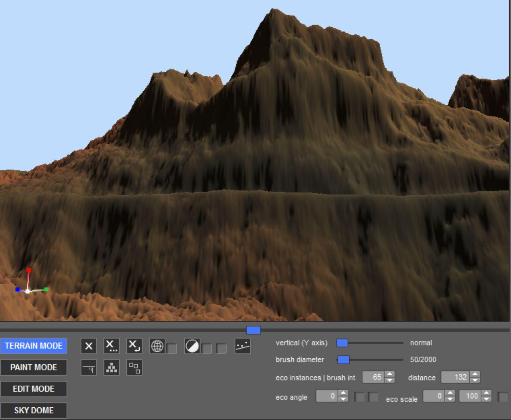Viewport: 511px width, 420px height.
Task: Click the stacked blocks pyramid icon
Action: tap(111, 368)
